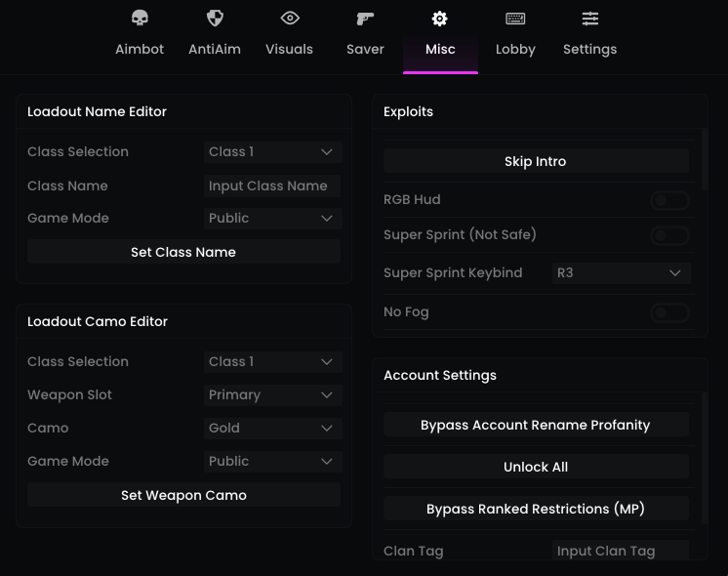Open the Aimbot skull icon

[140, 19]
